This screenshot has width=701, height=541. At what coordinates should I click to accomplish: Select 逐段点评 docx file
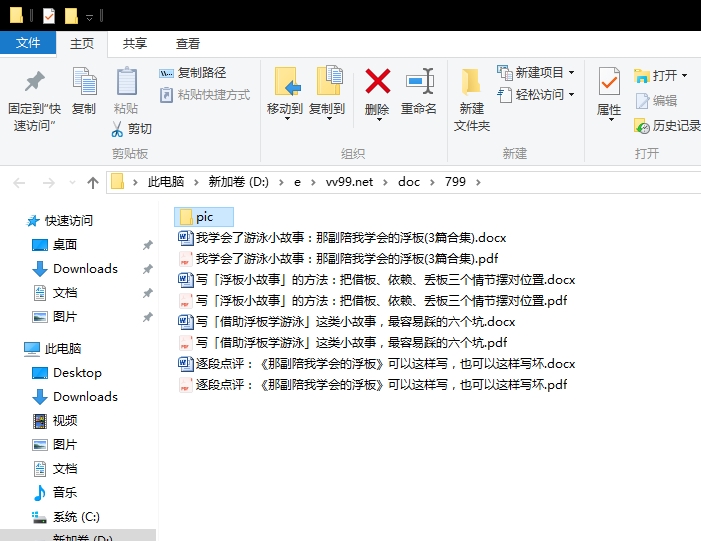coord(377,363)
